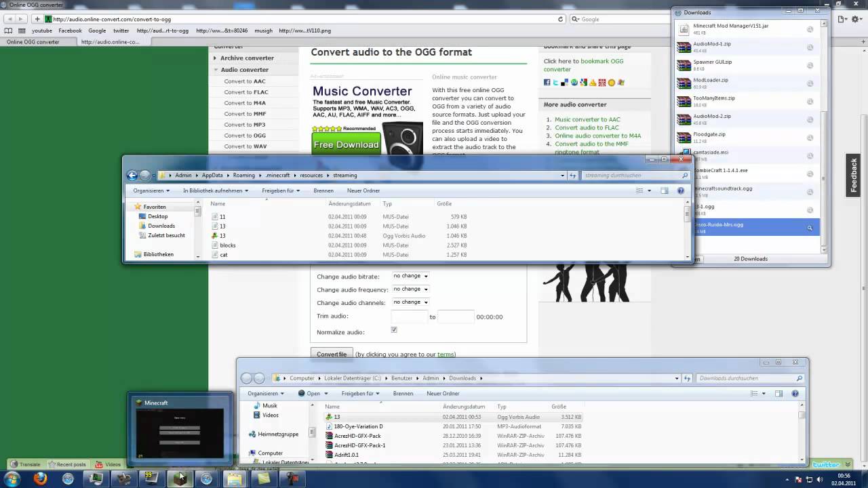Viewport: 868px width, 488px height.
Task: Click the Minecraft taskbar icon
Action: click(x=179, y=479)
